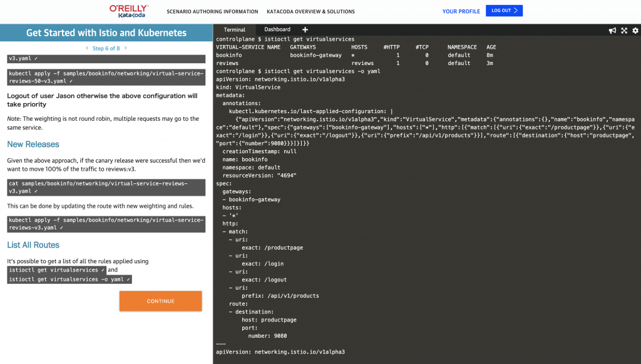641x364 pixels.
Task: Click the 'NAMESPACE' column header in terminal
Action: click(x=462, y=48)
